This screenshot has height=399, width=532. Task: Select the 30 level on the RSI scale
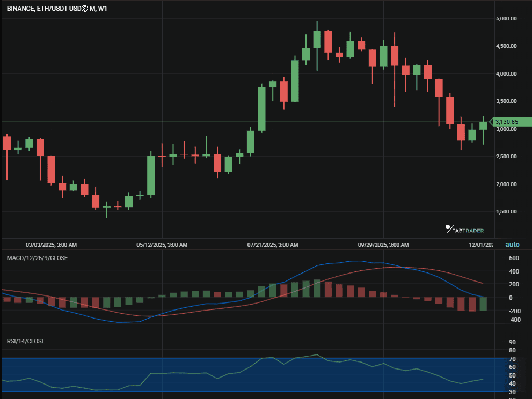point(512,392)
